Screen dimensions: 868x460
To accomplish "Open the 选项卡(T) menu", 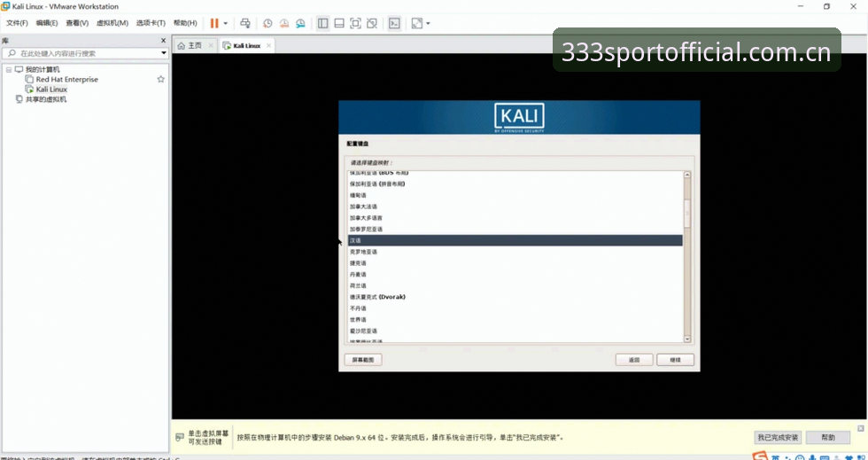I will 151,23.
